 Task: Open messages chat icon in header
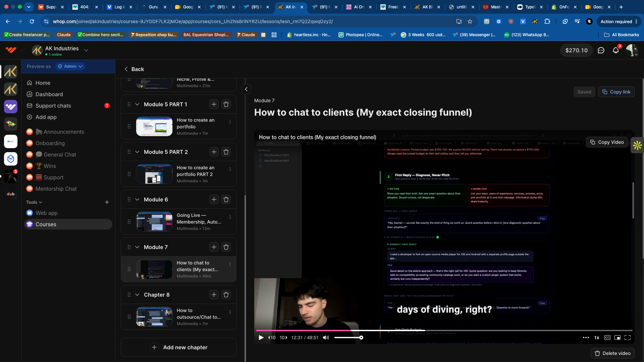pos(601,50)
